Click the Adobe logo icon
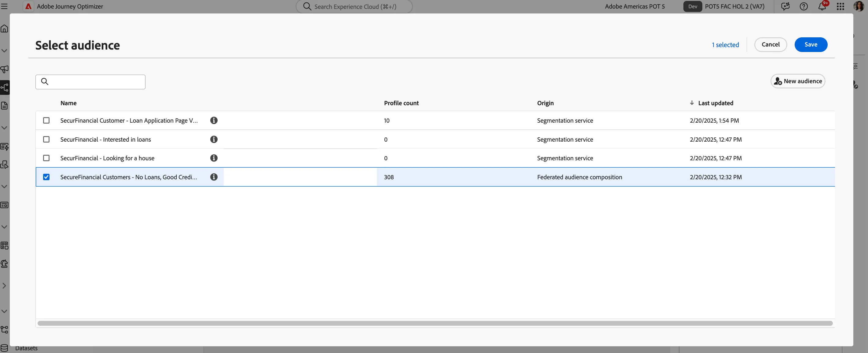 [28, 6]
